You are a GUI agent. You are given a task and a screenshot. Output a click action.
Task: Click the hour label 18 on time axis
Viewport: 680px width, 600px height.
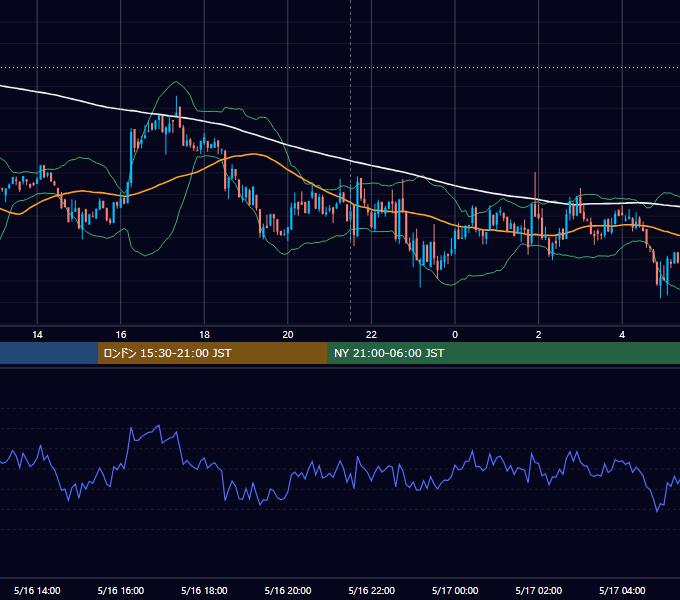[204, 335]
